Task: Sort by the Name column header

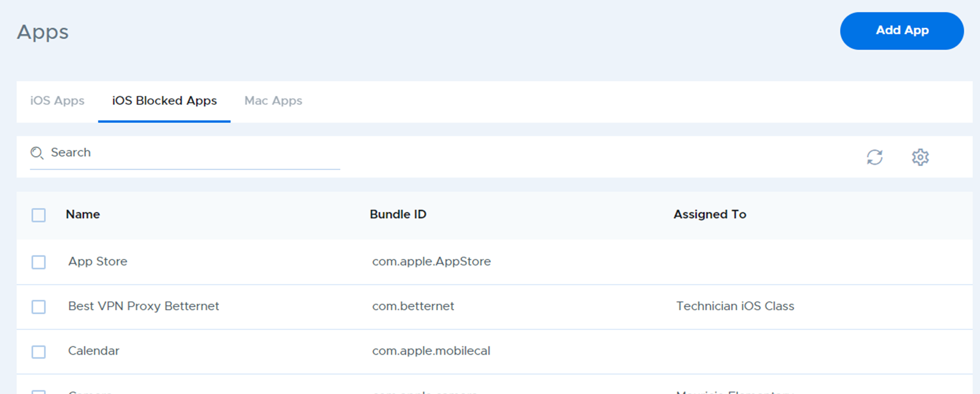Action: coord(83,214)
